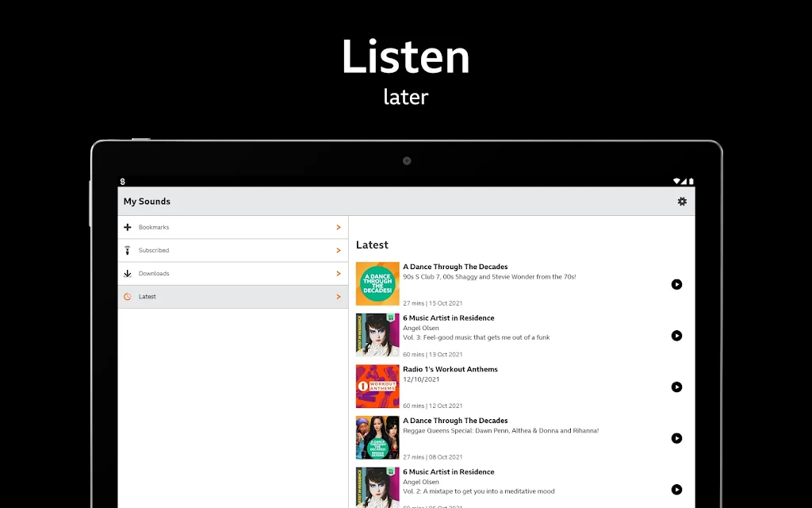812x508 pixels.
Task: Expand Downloads using its orange chevron
Action: (x=339, y=274)
